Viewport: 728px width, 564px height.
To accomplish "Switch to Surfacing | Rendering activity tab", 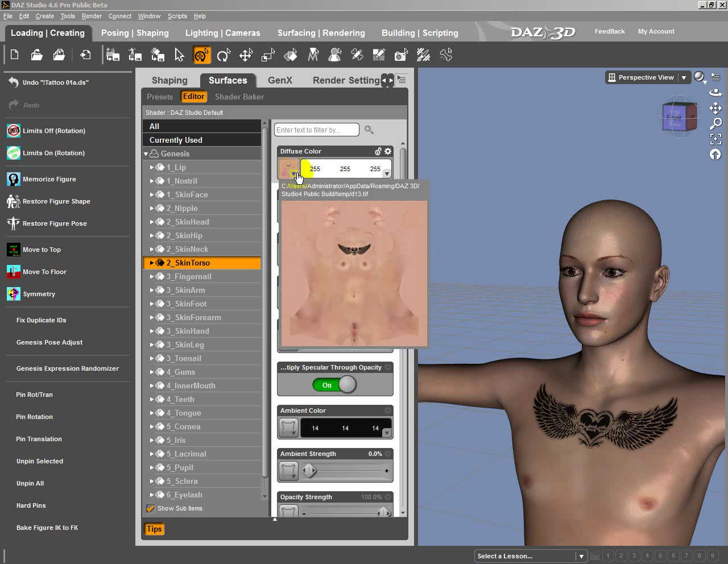I will (x=321, y=33).
